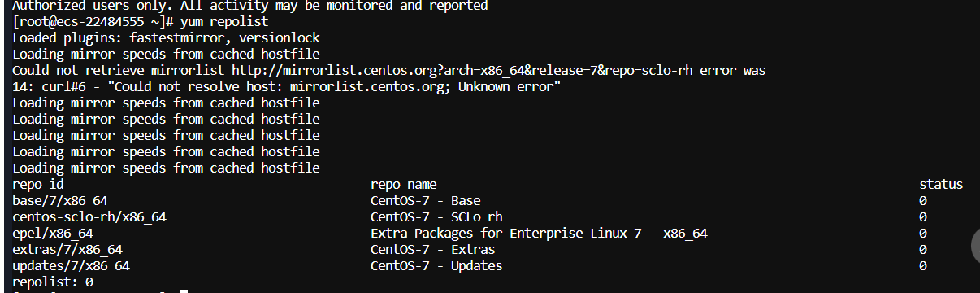Click the 'extras/7/x86_64' repo id entry
The width and height of the screenshot is (980, 293).
point(67,250)
